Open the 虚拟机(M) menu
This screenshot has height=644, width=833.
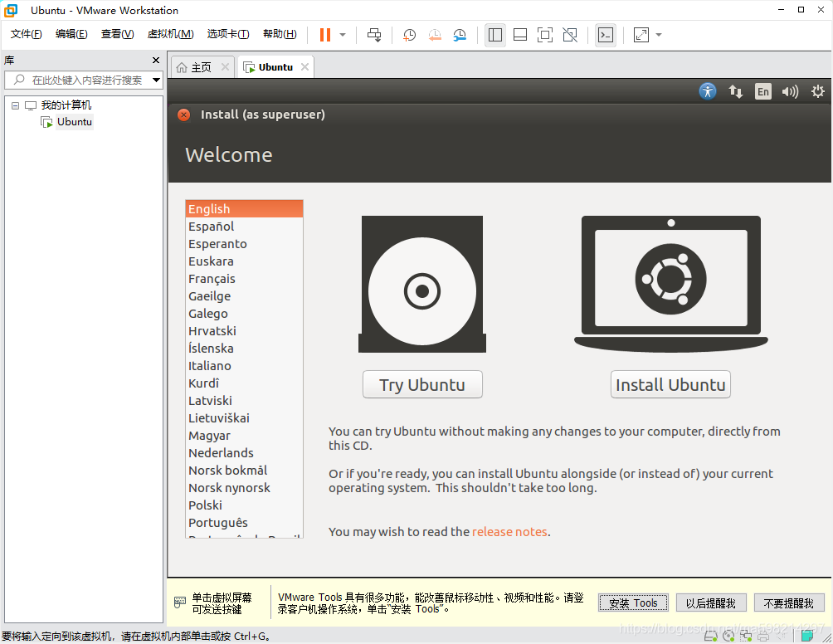click(x=170, y=34)
